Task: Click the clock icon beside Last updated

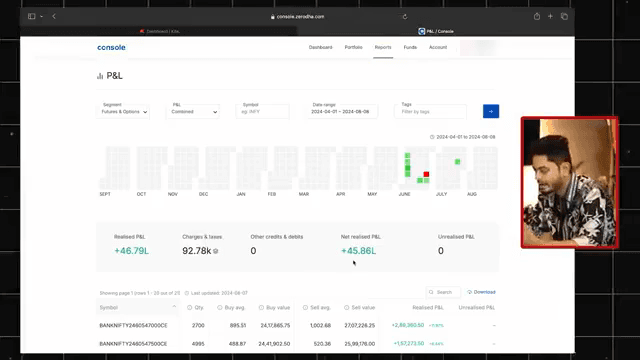Action: coord(187,293)
